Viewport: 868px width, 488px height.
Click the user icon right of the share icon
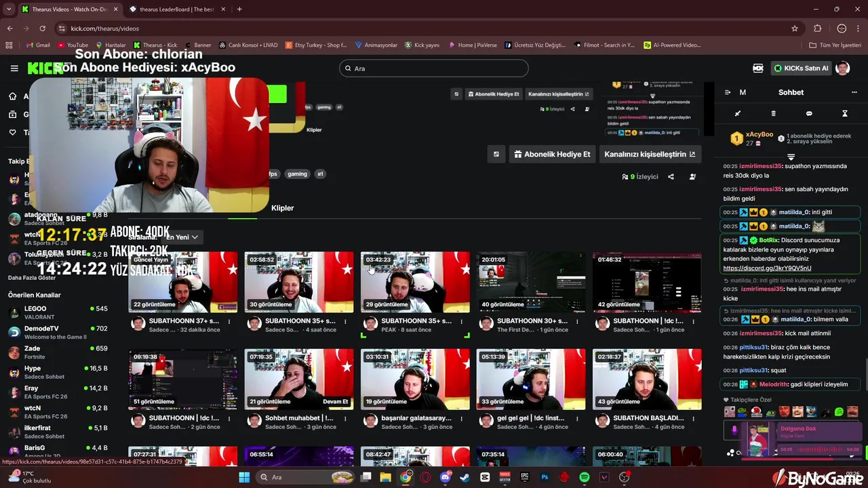692,176
